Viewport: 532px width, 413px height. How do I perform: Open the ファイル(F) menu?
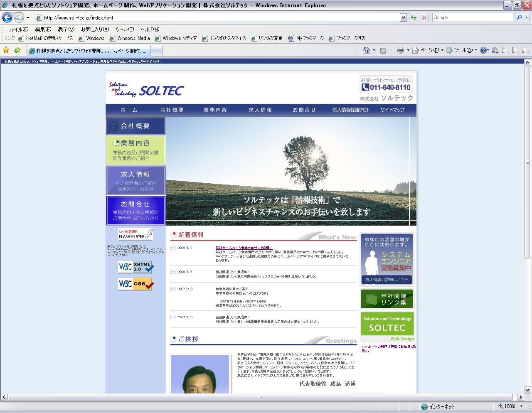coord(18,29)
